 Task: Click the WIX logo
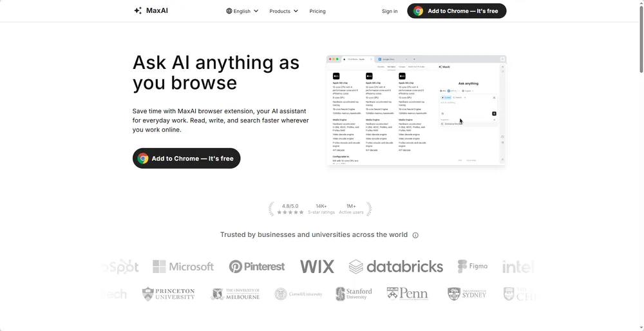pos(317,267)
